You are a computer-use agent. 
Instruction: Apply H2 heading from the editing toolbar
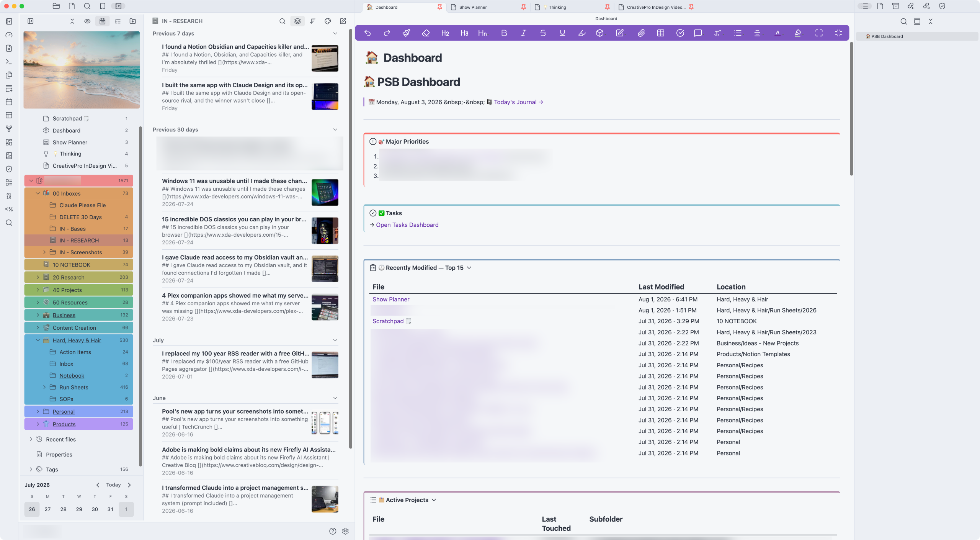coord(445,33)
